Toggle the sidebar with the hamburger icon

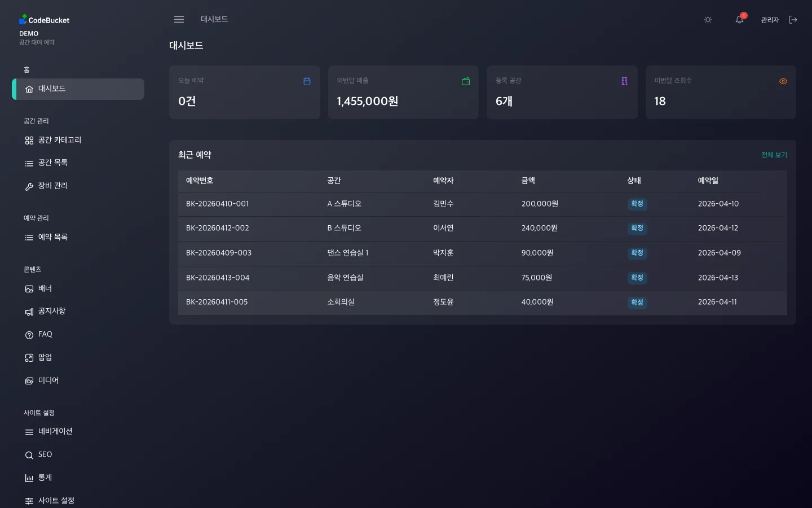[179, 19]
